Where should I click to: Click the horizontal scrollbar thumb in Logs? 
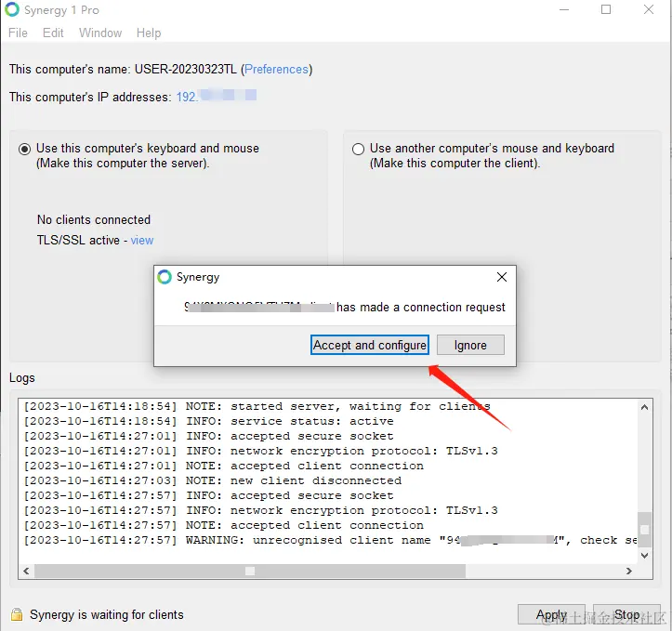(250, 571)
